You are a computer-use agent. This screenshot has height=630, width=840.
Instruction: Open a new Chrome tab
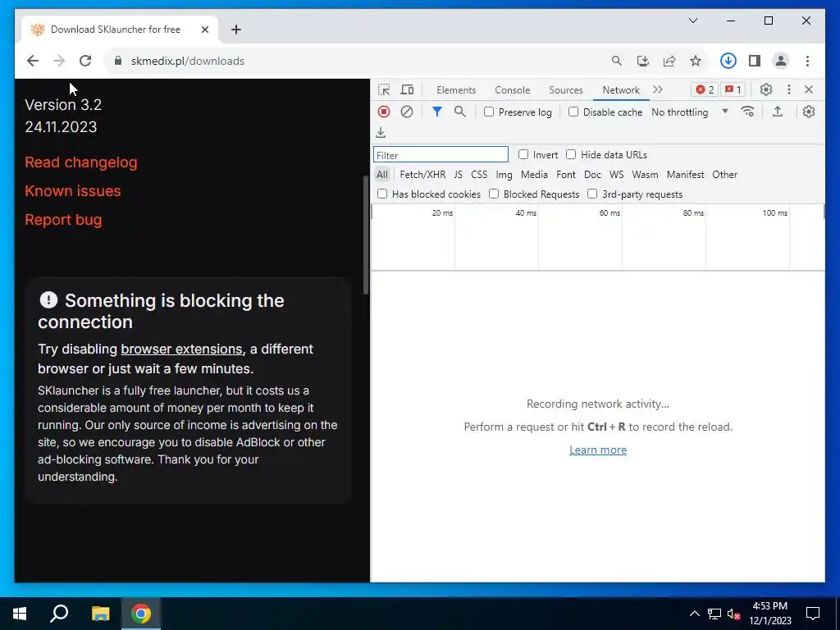pos(235,30)
